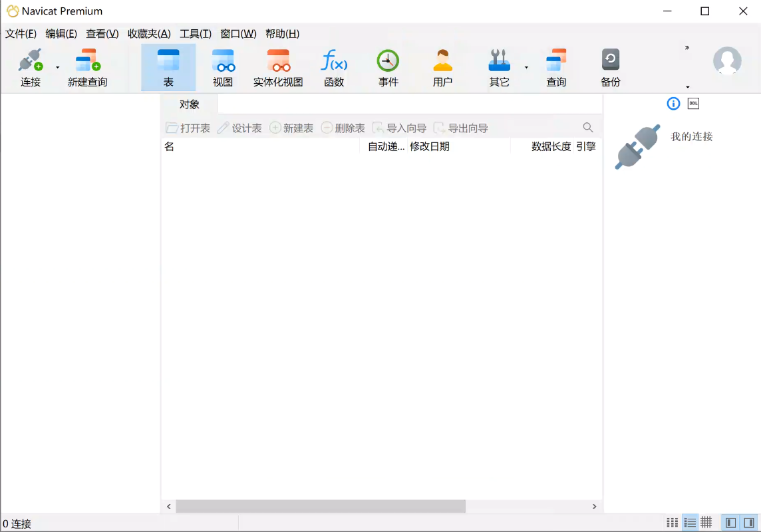Click the scroll-right arrow of the object list
Viewport: 761px width, 532px height.
coord(594,506)
